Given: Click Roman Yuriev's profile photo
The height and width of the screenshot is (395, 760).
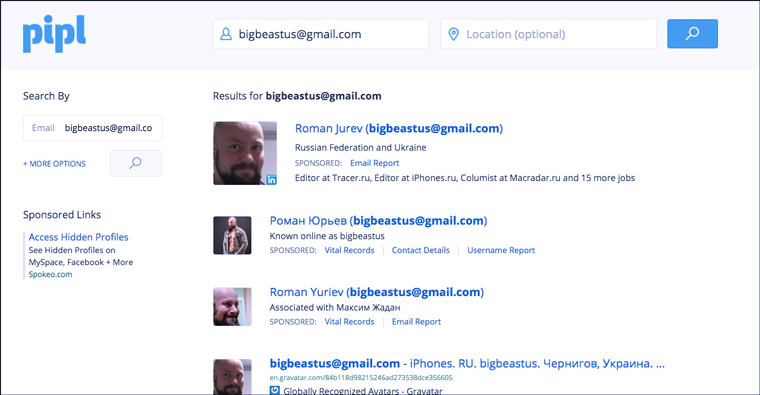Looking at the screenshot, I should [232, 307].
